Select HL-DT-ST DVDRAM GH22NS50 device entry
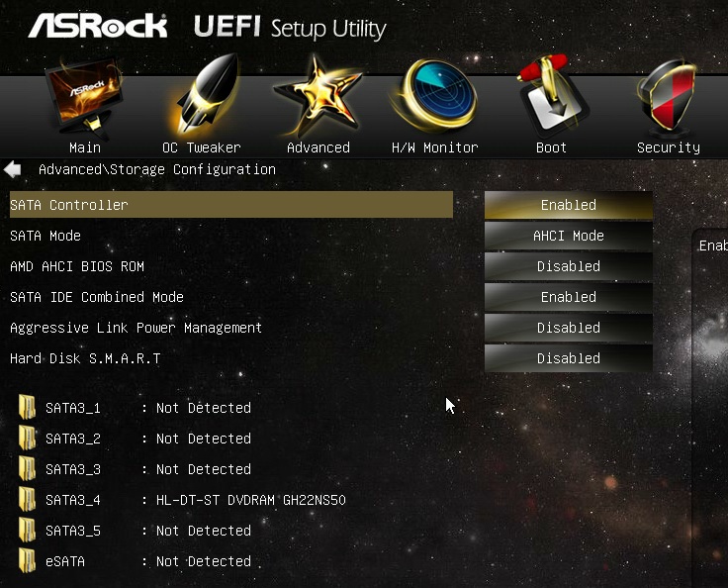 coord(250,500)
